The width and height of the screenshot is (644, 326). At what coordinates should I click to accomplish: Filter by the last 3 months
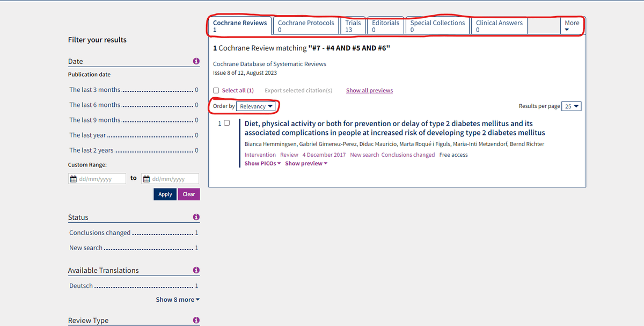click(x=95, y=90)
